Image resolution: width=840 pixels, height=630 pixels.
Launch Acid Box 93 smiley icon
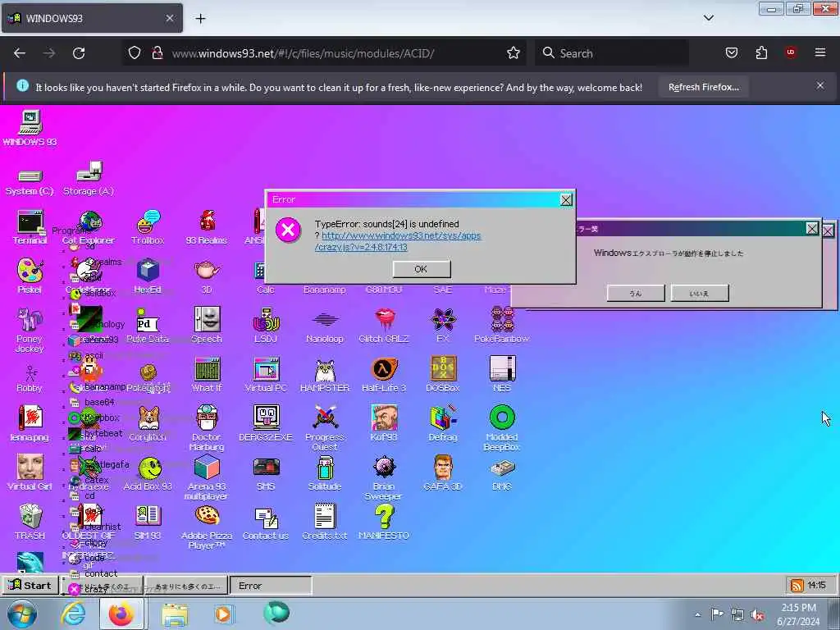150,468
